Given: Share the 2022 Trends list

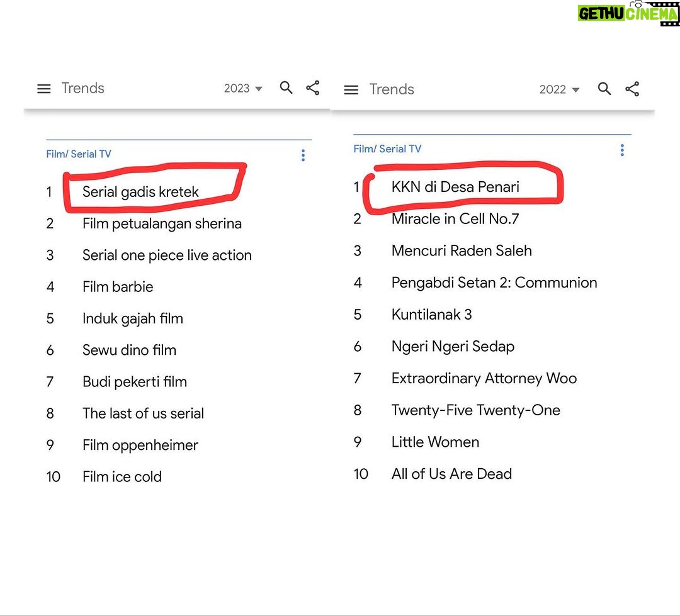Looking at the screenshot, I should [632, 89].
